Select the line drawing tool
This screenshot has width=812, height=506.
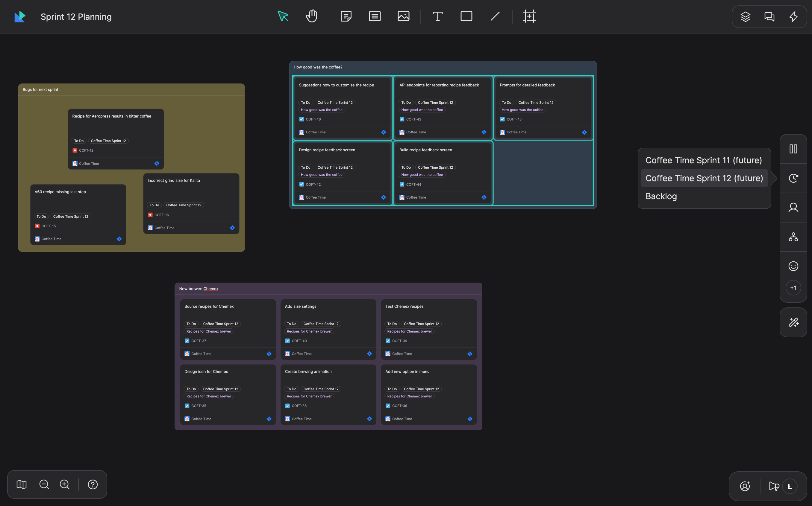tap(495, 16)
